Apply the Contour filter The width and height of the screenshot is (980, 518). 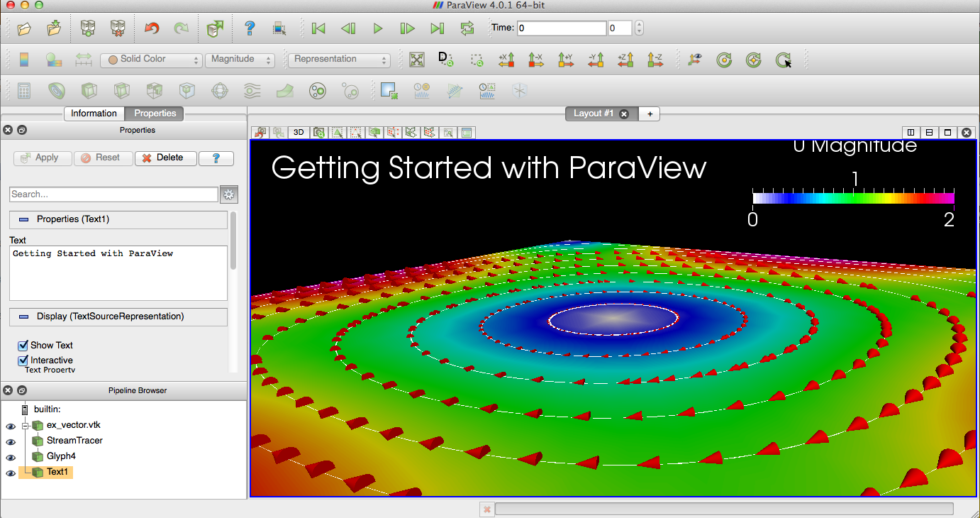(x=55, y=91)
